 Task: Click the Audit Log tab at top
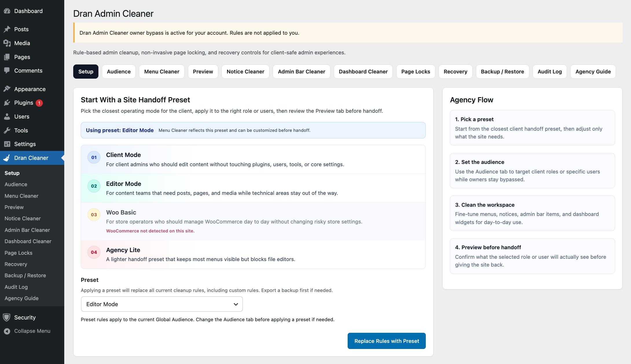click(x=550, y=71)
